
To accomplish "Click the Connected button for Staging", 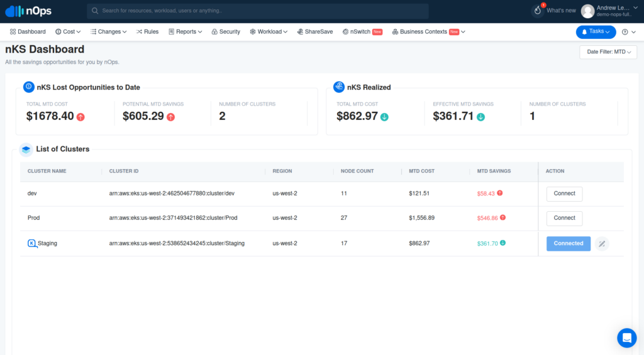I will 569,244.
